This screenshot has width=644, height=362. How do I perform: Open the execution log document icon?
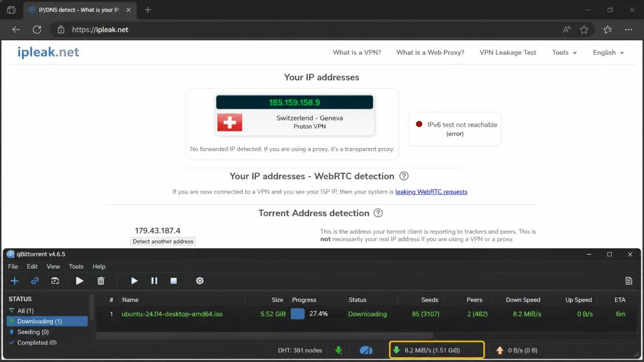(628, 280)
